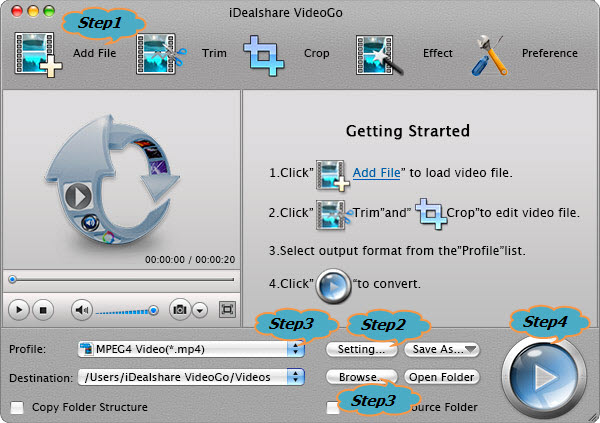Open Preference wrench and screwdriver icon
This screenshot has width=600, height=423.
[x=489, y=55]
